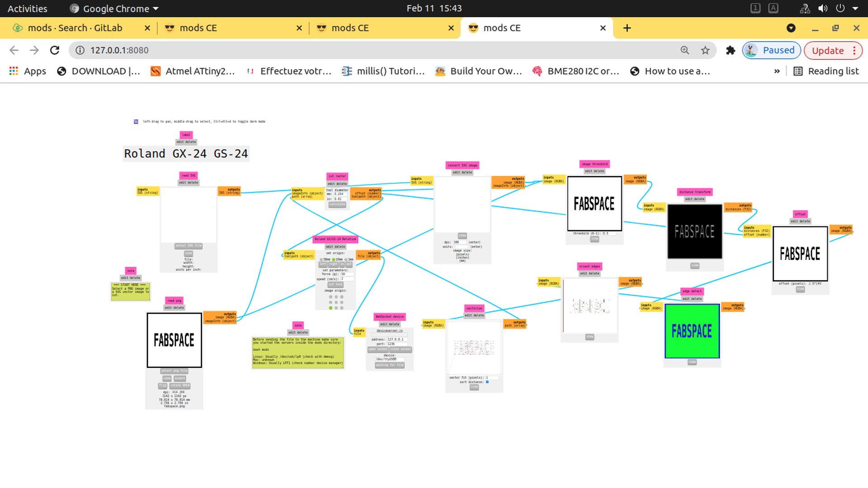Click the speed (cm/s) input field
The image size is (868, 488).
tap(347, 279)
